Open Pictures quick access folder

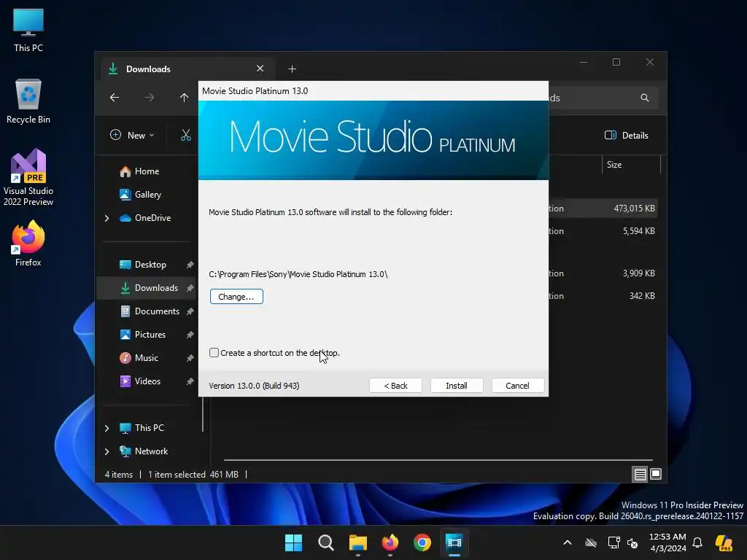tap(150, 335)
